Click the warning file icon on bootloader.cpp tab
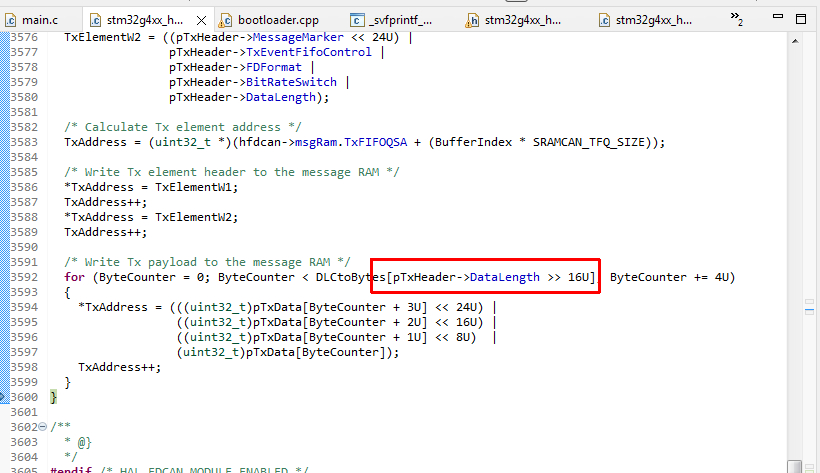Image resolution: width=820 pixels, height=473 pixels. (x=225, y=20)
